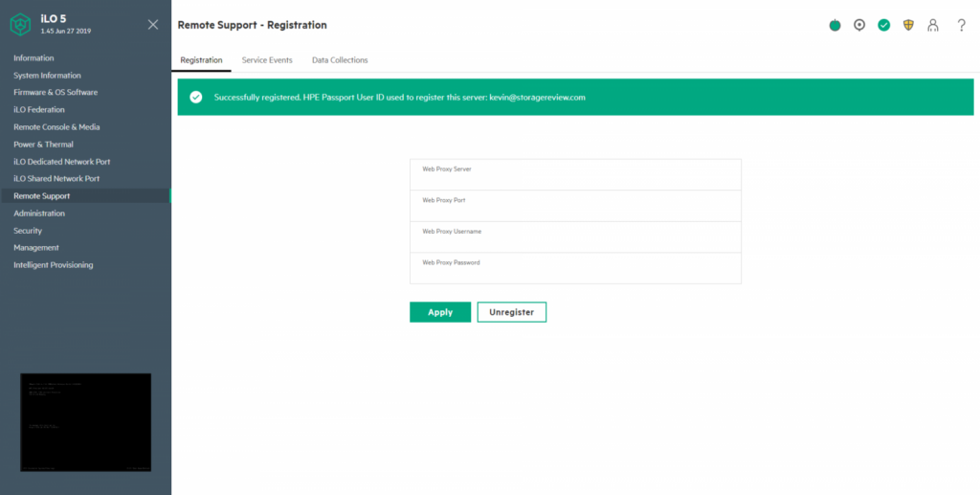Click the '1.45 Jun 27 2019' version text
This screenshot has width=980, height=495.
coord(66,31)
